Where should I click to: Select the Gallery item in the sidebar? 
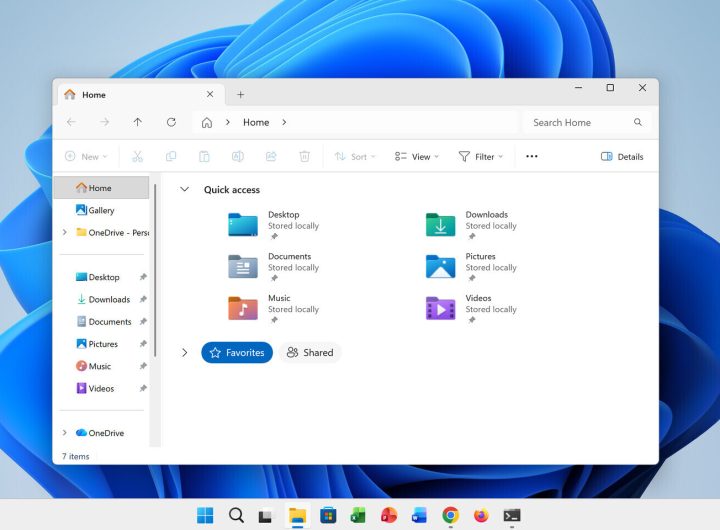[101, 210]
